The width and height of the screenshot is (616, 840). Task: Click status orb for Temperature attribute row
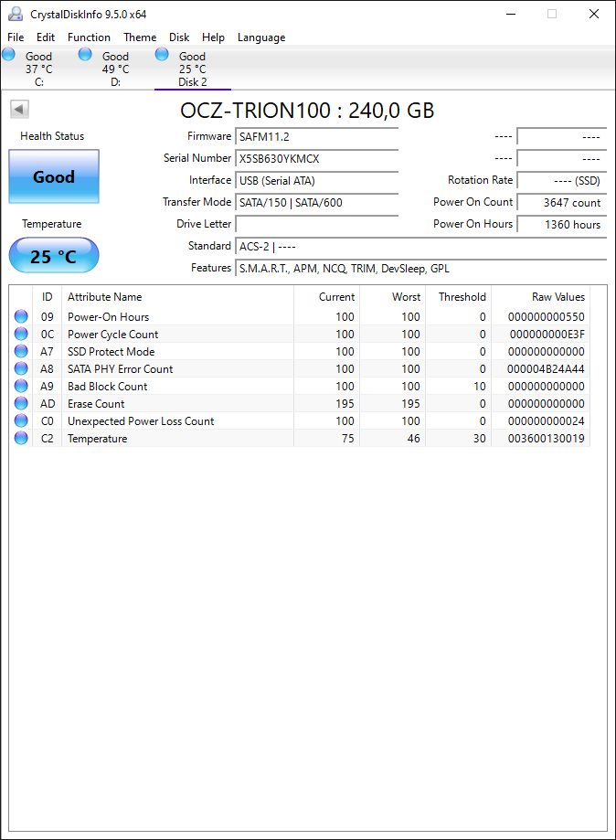click(x=21, y=438)
